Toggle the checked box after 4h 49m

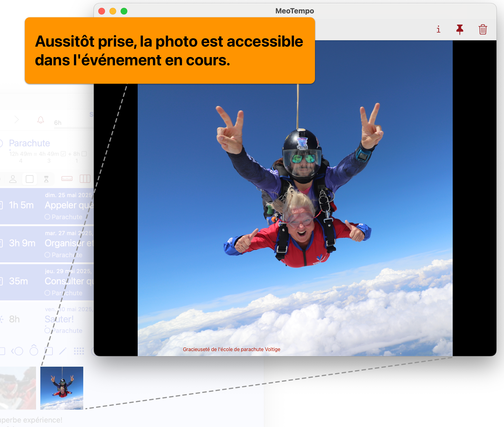click(x=63, y=154)
